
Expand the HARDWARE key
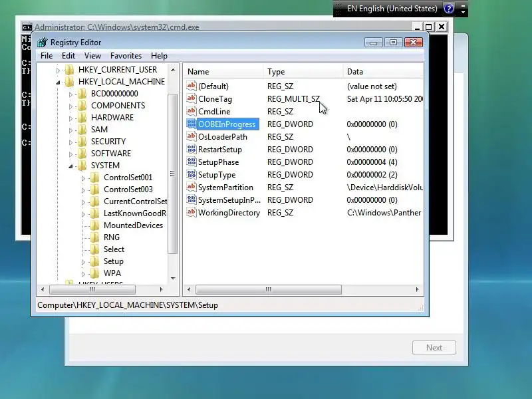[70, 118]
